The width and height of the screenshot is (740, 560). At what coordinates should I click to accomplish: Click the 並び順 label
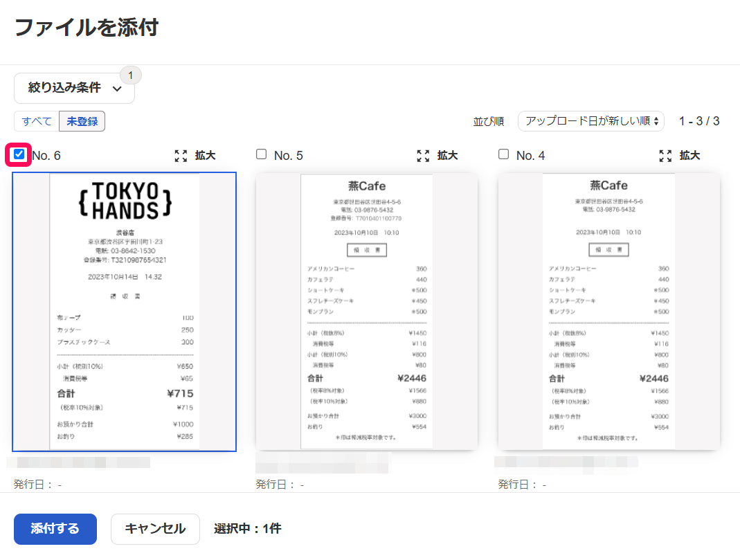489,122
